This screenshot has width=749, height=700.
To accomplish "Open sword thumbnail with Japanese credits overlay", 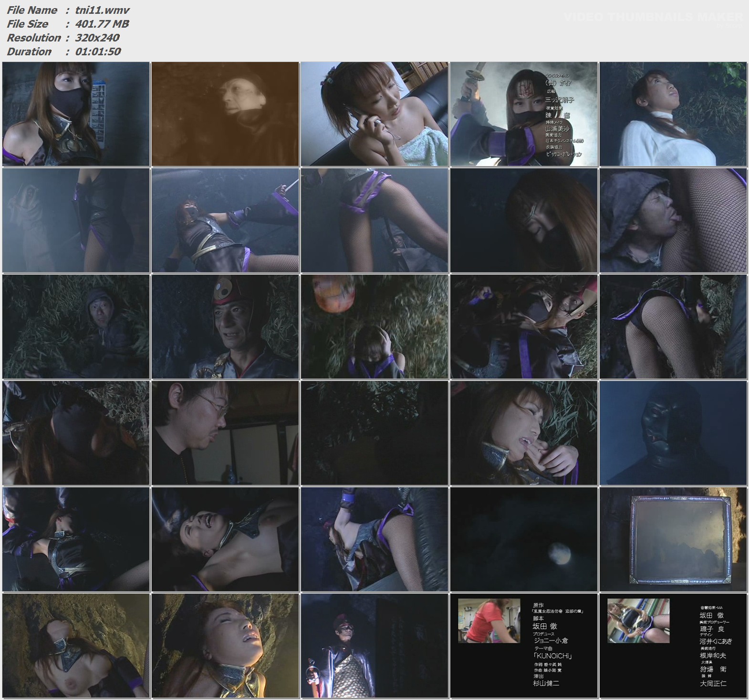I will point(524,114).
